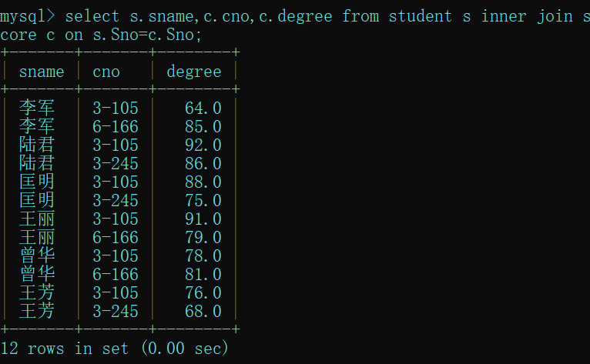Click the word 'student' in the query
The width and height of the screenshot is (590, 364).
[x=420, y=16]
